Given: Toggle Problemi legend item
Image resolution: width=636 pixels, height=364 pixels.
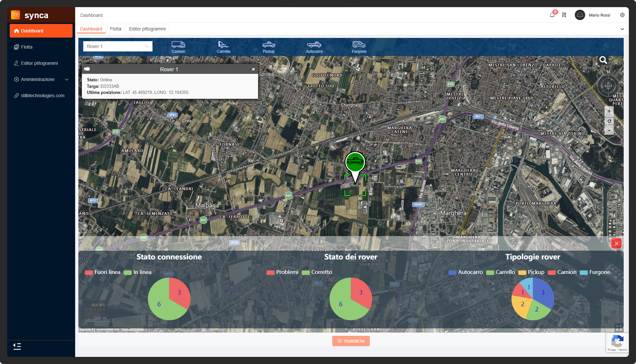Looking at the screenshot, I should pyautogui.click(x=282, y=272).
